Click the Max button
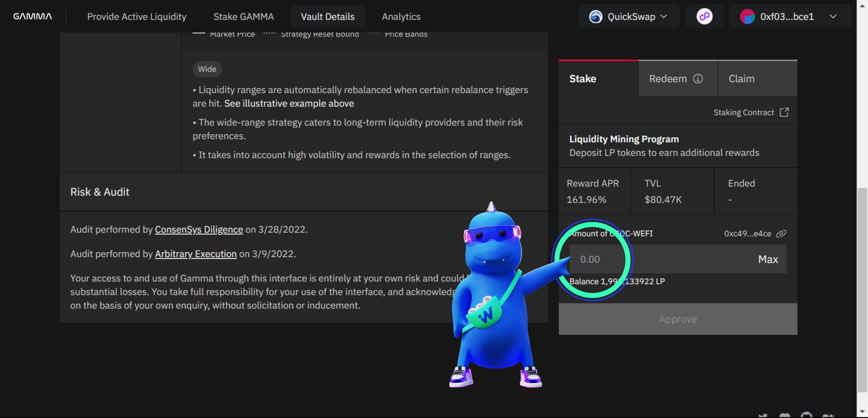868x418 pixels. (768, 259)
